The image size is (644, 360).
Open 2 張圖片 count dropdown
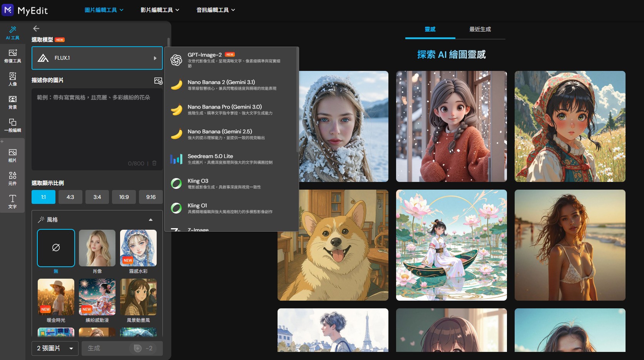tap(55, 348)
